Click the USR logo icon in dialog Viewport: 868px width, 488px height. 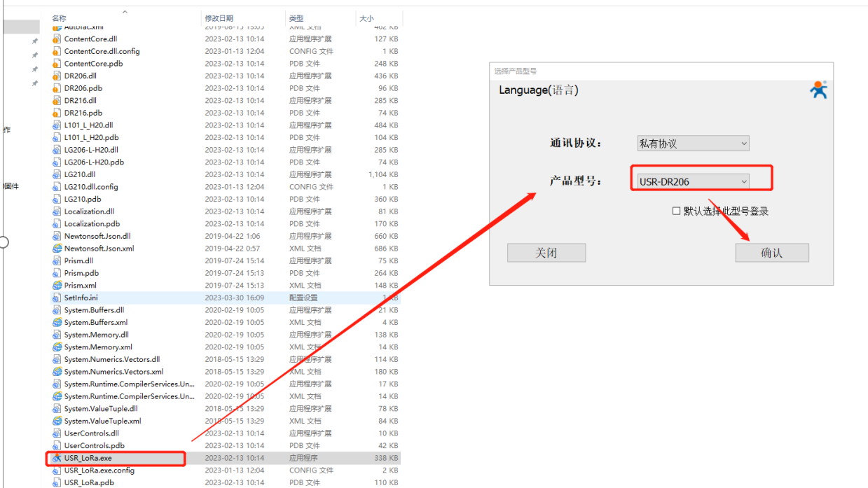click(x=818, y=90)
